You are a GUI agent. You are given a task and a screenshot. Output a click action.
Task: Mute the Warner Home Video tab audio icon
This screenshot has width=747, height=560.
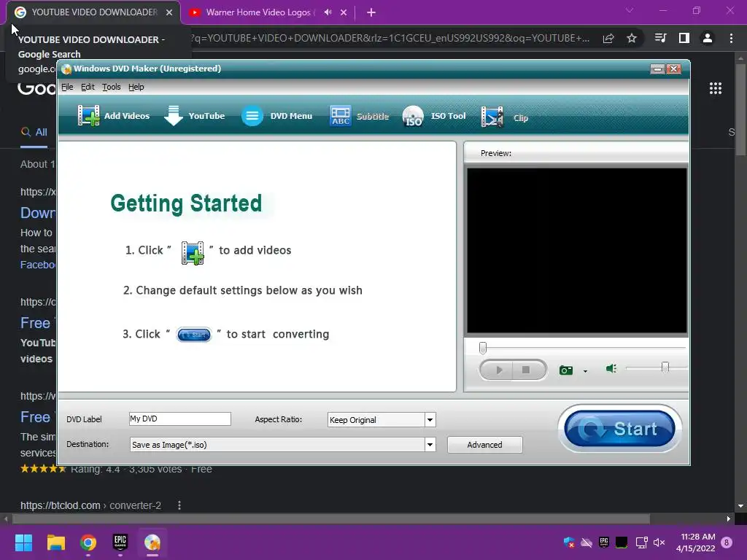coord(328,12)
